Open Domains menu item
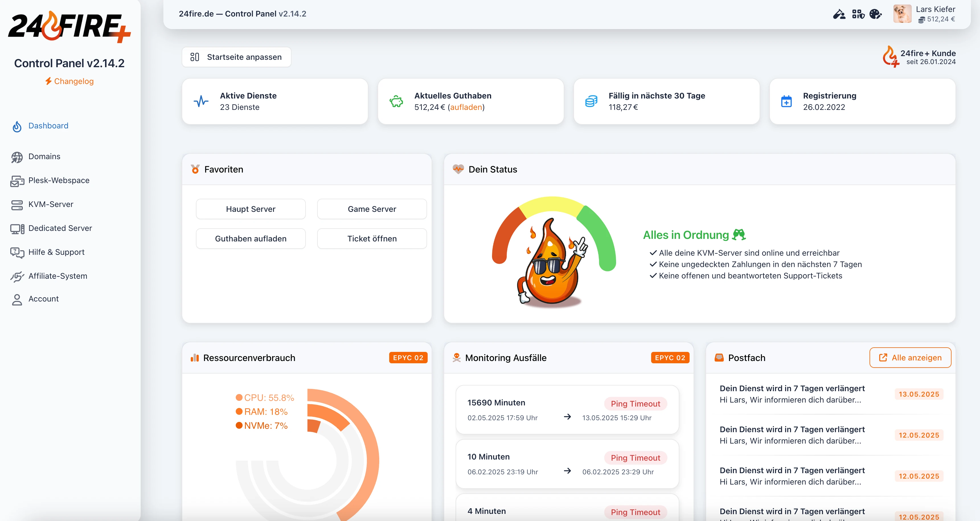Image resolution: width=980 pixels, height=521 pixels. click(x=44, y=157)
